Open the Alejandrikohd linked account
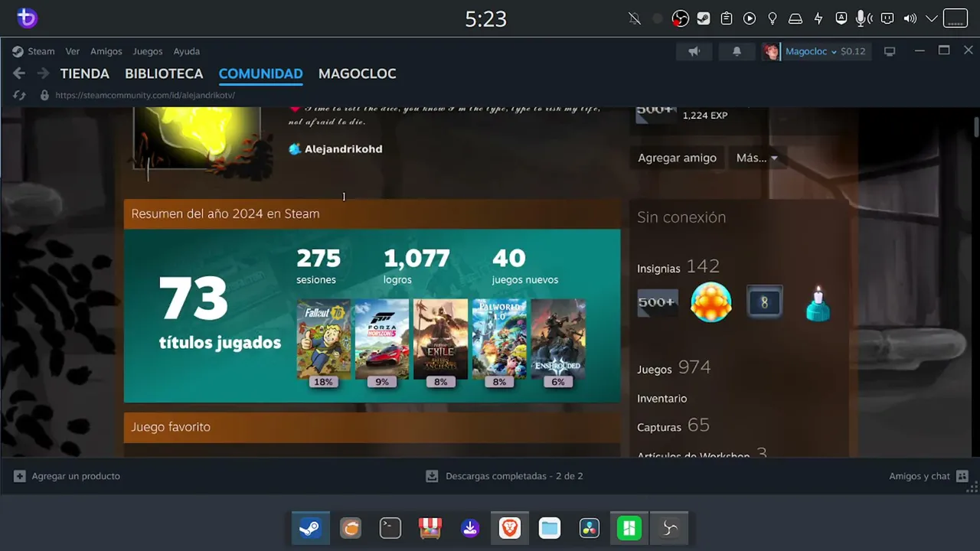 [343, 149]
